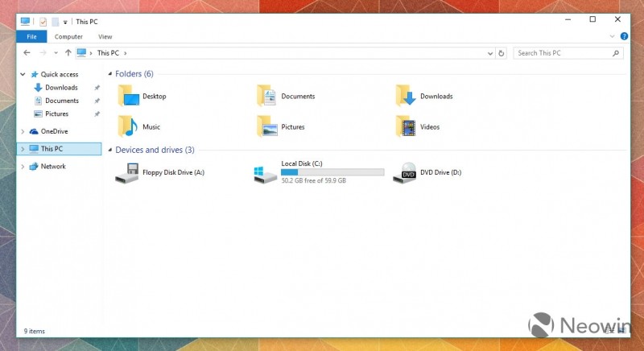Select Network in the navigation pane
This screenshot has height=351, width=644.
click(53, 167)
